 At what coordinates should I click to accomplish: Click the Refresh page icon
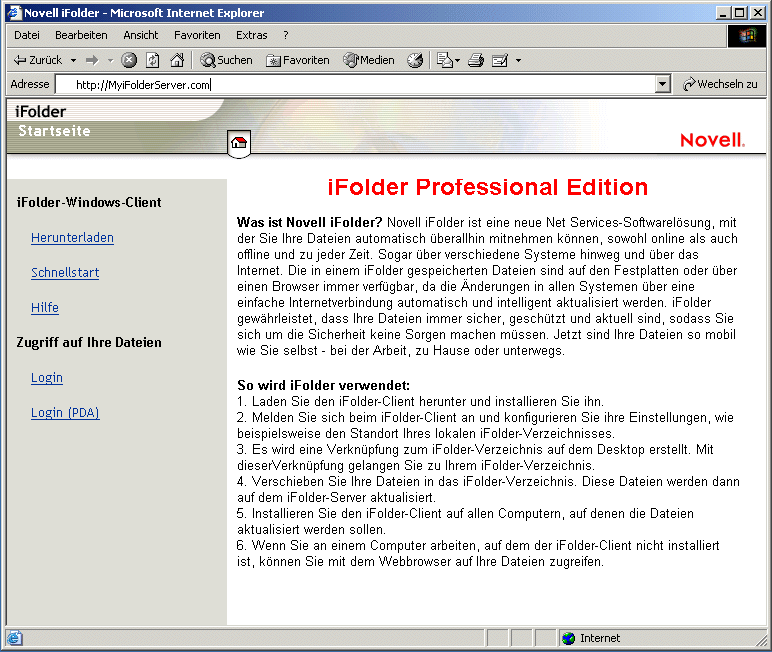pos(153,60)
